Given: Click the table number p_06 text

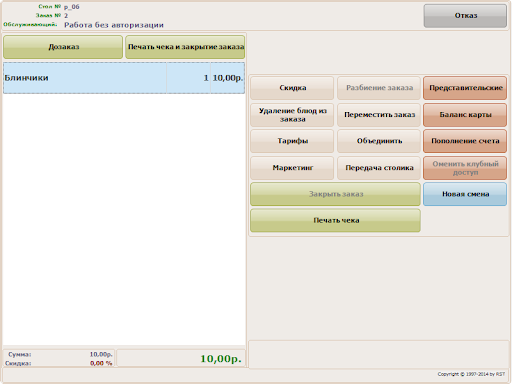Looking at the screenshot, I should pos(72,7).
